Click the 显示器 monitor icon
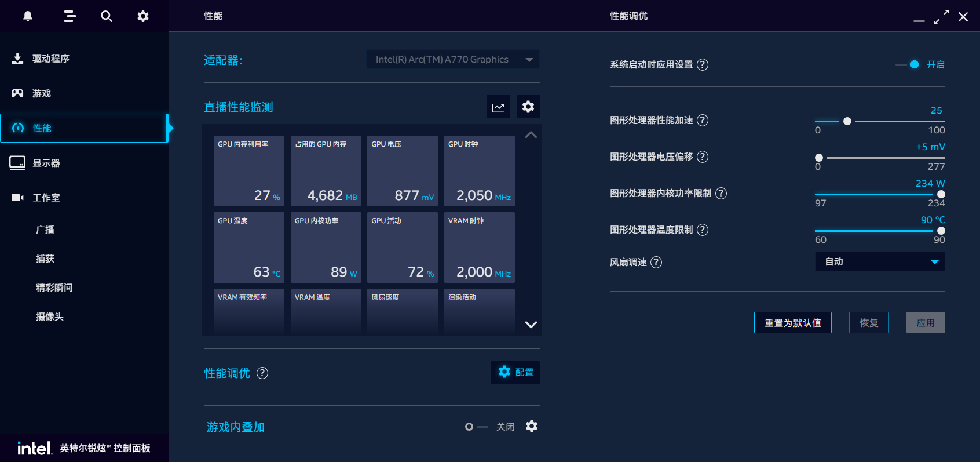This screenshot has height=462, width=980. point(17,163)
